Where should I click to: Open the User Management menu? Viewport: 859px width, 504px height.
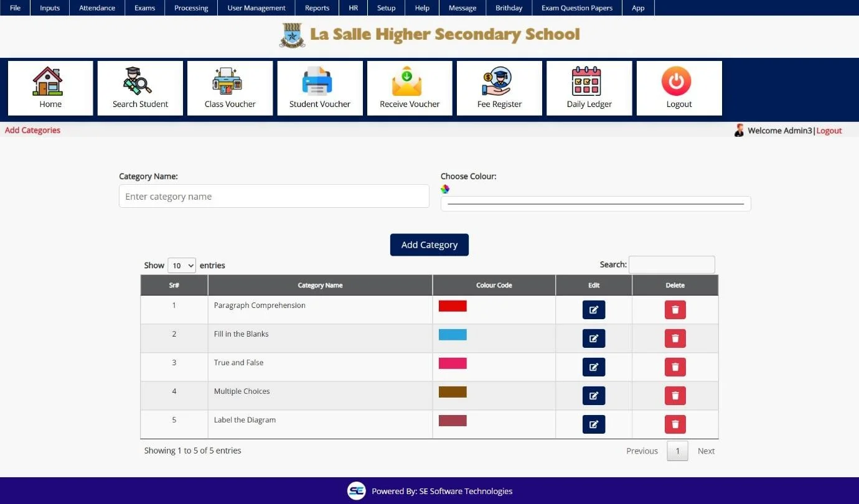point(256,8)
